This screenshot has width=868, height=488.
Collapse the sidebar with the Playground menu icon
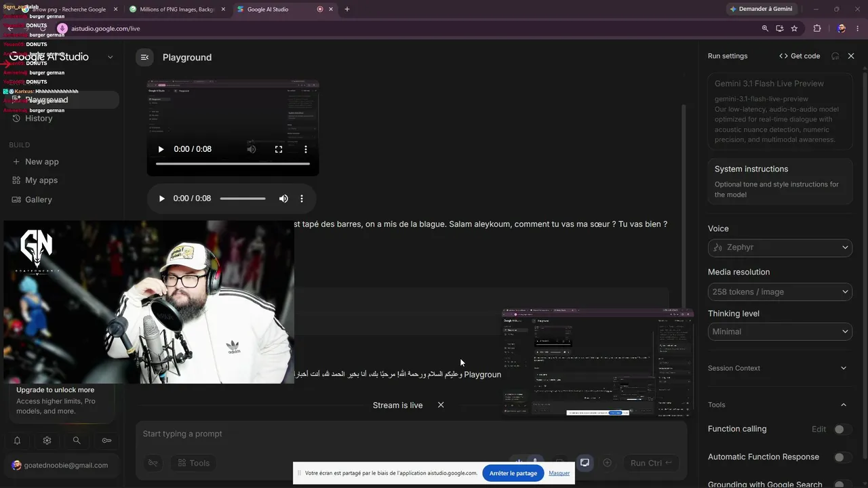click(x=144, y=58)
